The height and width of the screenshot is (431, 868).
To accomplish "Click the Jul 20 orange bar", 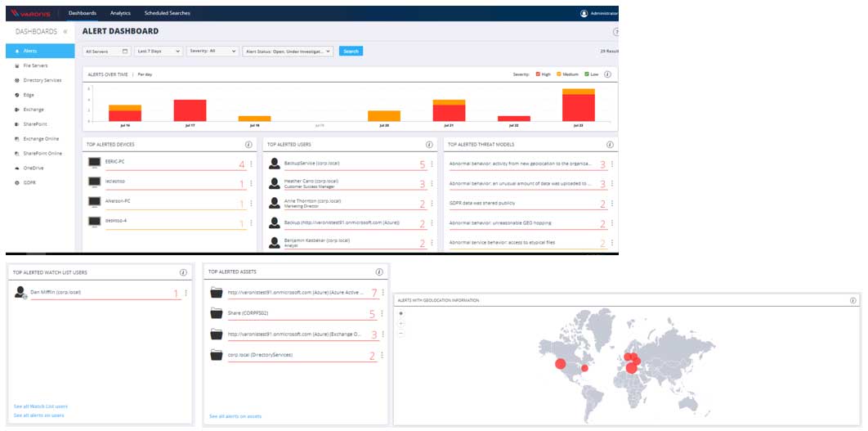I will [x=384, y=116].
